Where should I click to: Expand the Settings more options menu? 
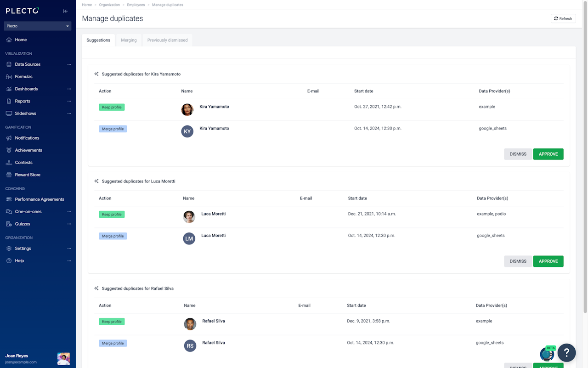[69, 249]
